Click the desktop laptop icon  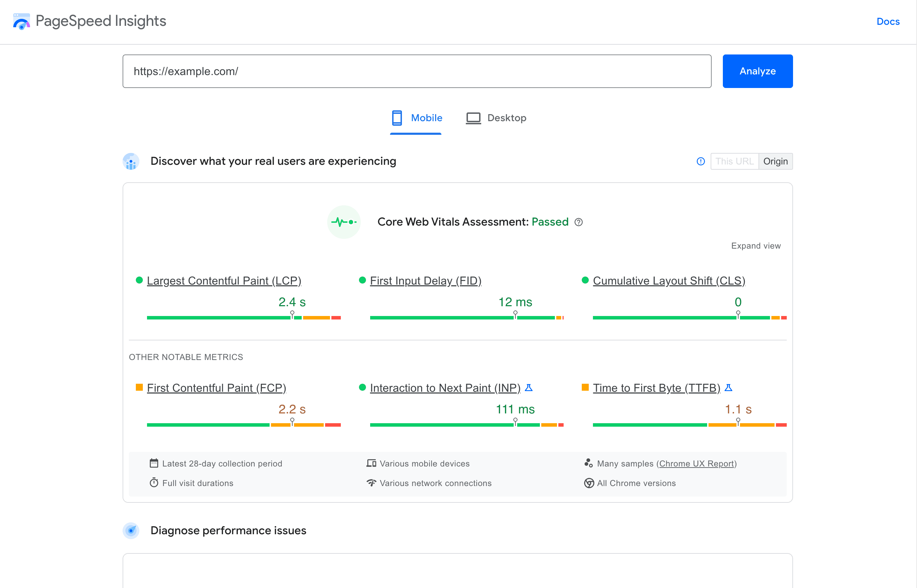point(474,118)
